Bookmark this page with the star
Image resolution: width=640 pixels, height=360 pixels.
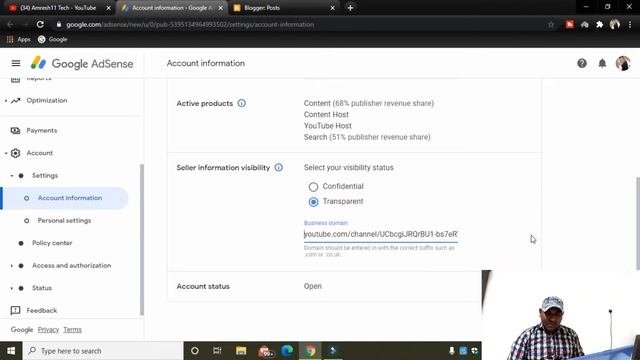pos(551,24)
